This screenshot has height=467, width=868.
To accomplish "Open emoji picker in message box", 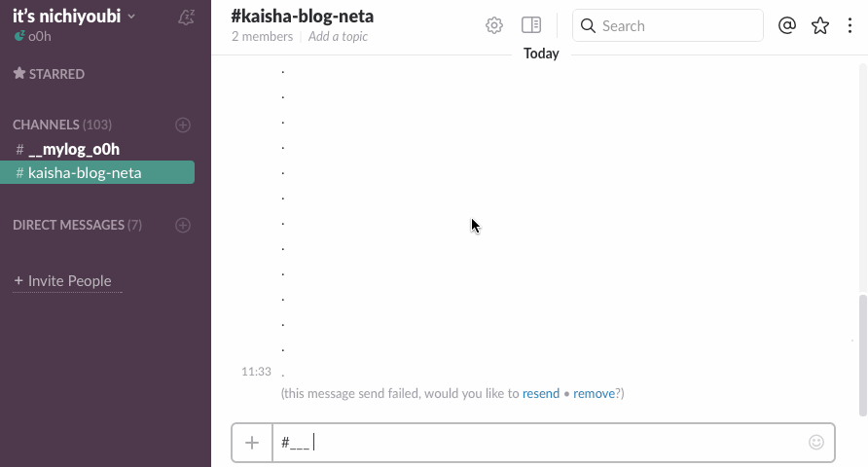I will [816, 443].
